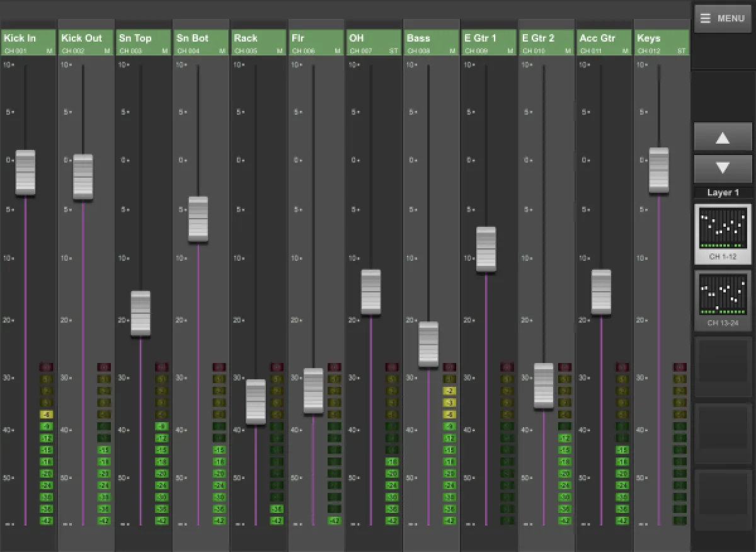Click the Kick In level meter
756x552 pixels.
47,444
